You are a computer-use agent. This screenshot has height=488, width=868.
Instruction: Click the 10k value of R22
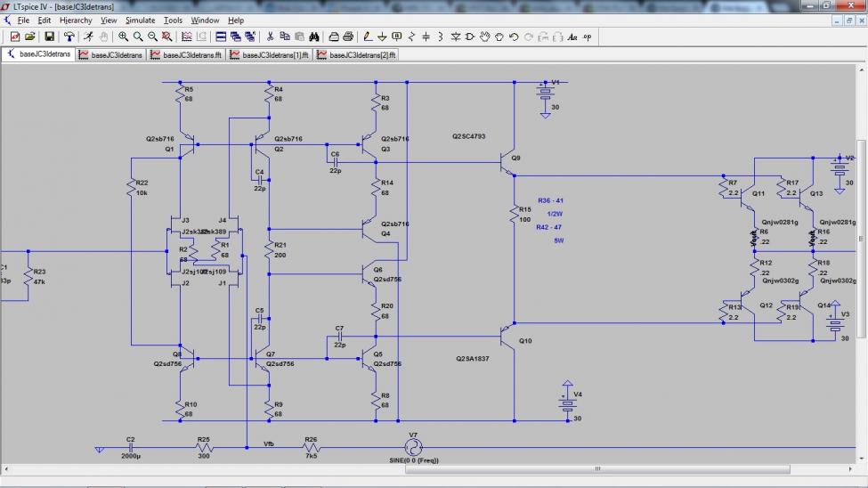[x=142, y=192]
